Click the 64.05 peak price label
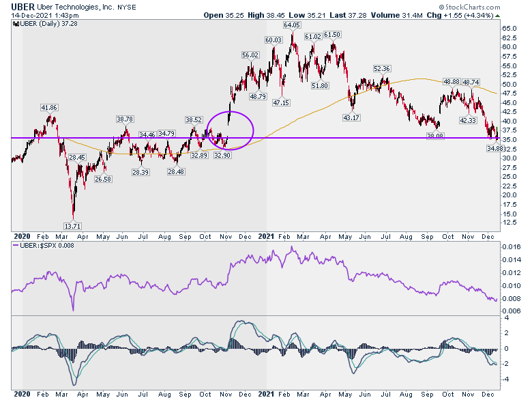Image resolution: width=532 pixels, height=400 pixels. 292,25
